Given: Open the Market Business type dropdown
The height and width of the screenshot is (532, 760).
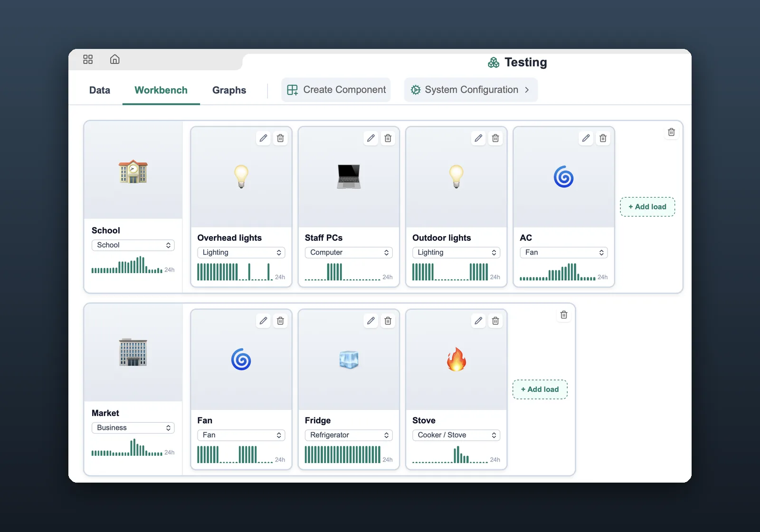Looking at the screenshot, I should 133,428.
